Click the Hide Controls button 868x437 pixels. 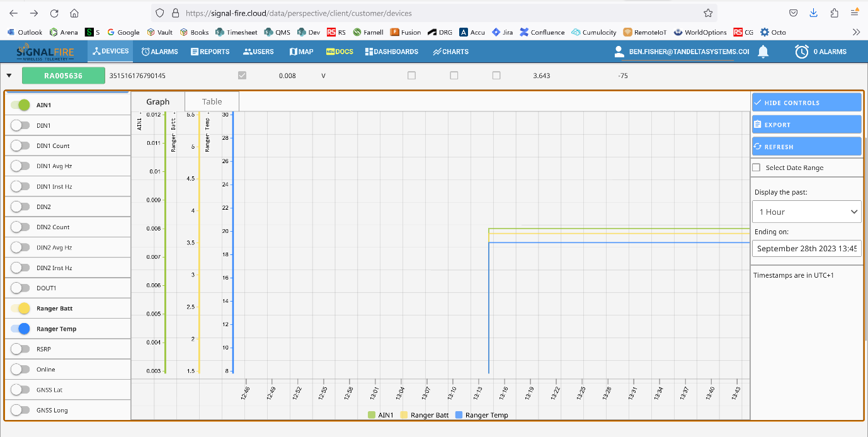point(806,103)
